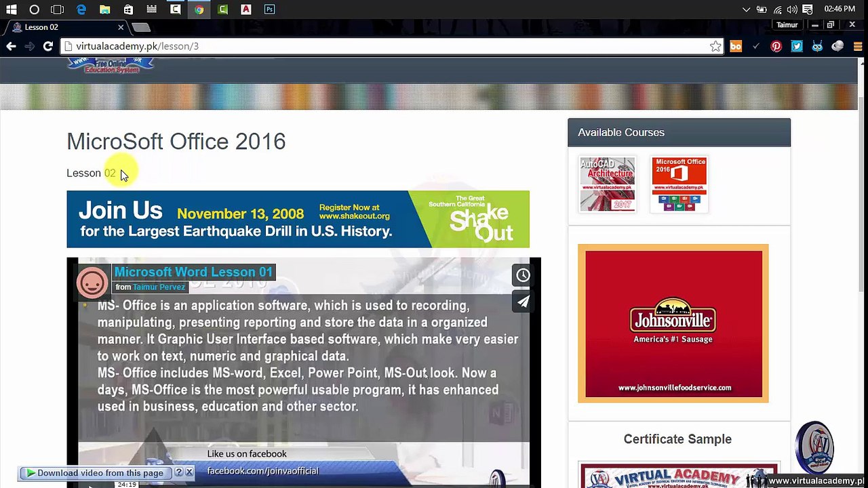Close the Lesson 02 tab
The image size is (868, 488).
[x=121, y=27]
